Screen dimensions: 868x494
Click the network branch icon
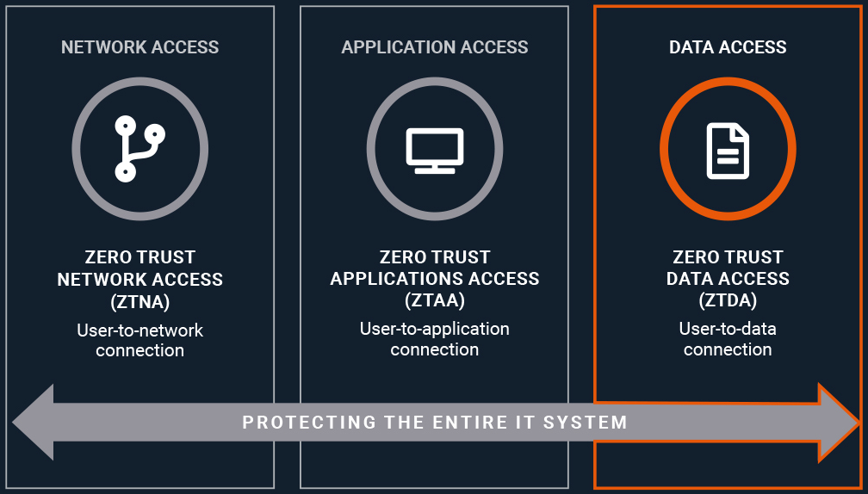tap(139, 149)
